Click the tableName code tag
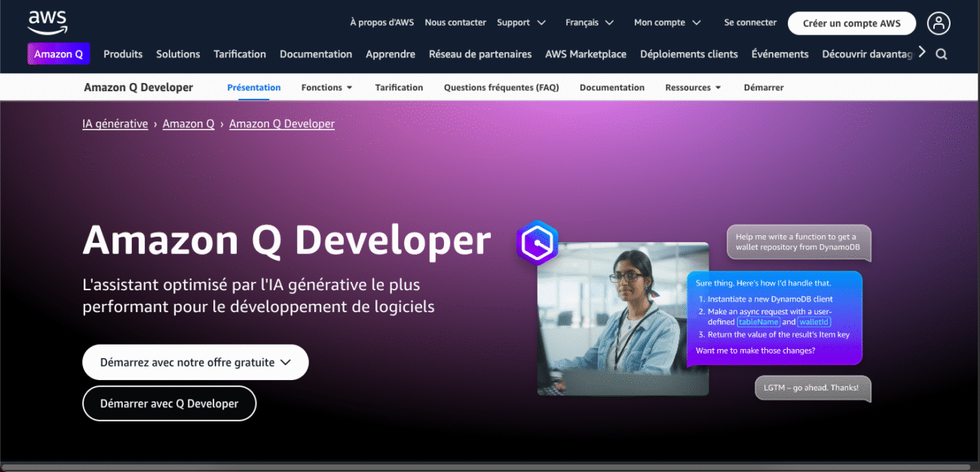The height and width of the screenshot is (472, 980). tap(758, 322)
